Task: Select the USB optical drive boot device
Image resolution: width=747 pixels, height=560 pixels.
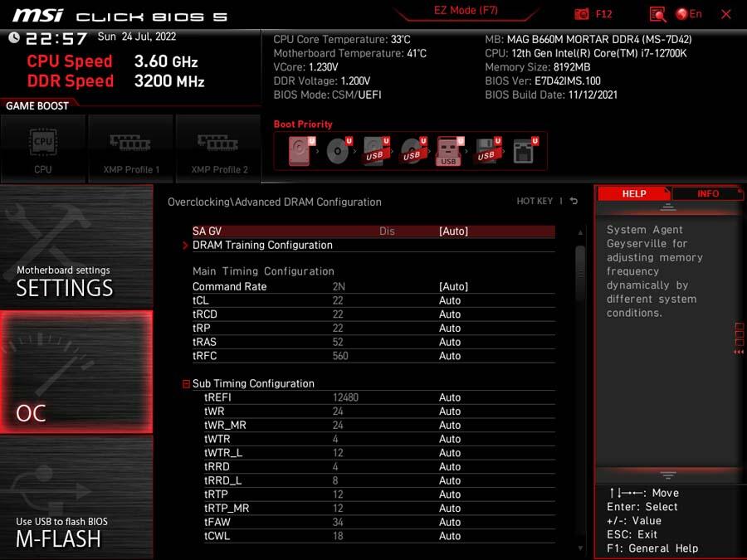Action: point(413,151)
